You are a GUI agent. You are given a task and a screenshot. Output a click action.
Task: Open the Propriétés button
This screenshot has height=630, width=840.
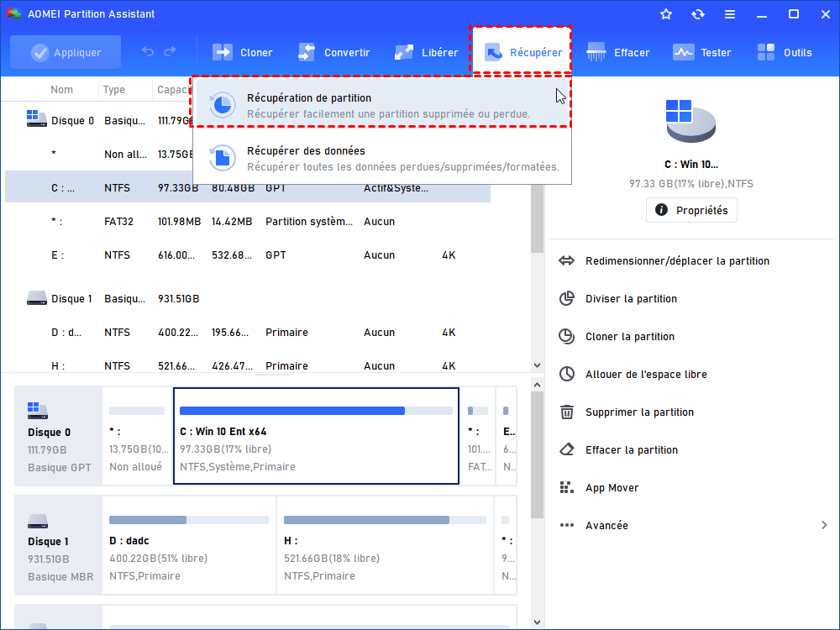tap(691, 210)
